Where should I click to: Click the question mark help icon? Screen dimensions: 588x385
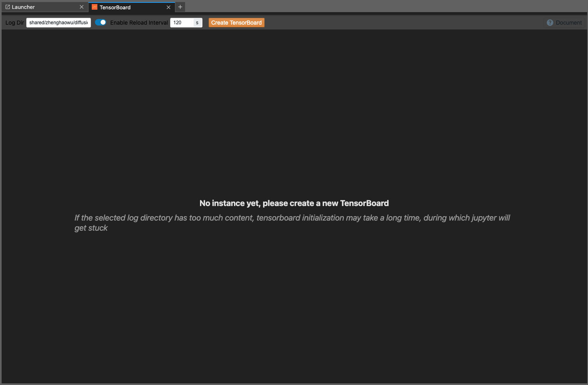[x=550, y=23]
